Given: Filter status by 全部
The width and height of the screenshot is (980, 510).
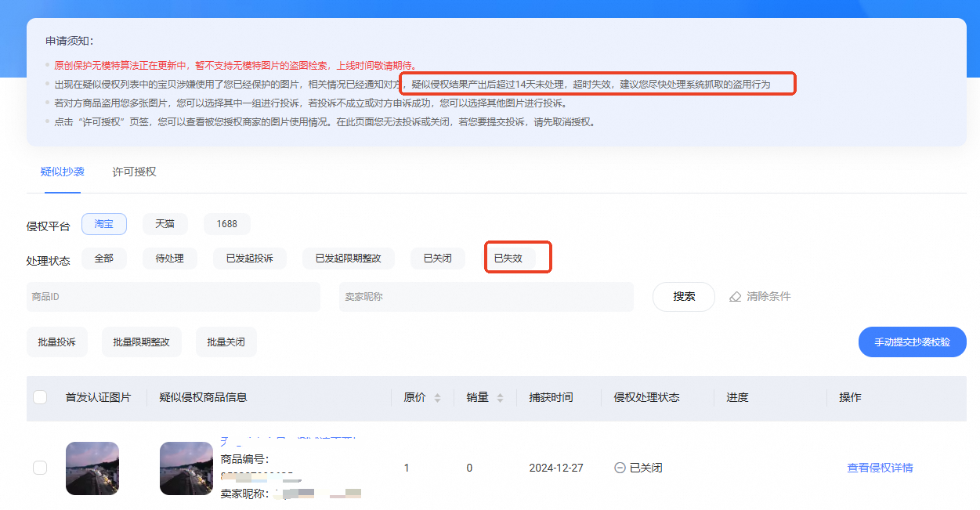Looking at the screenshot, I should [104, 259].
